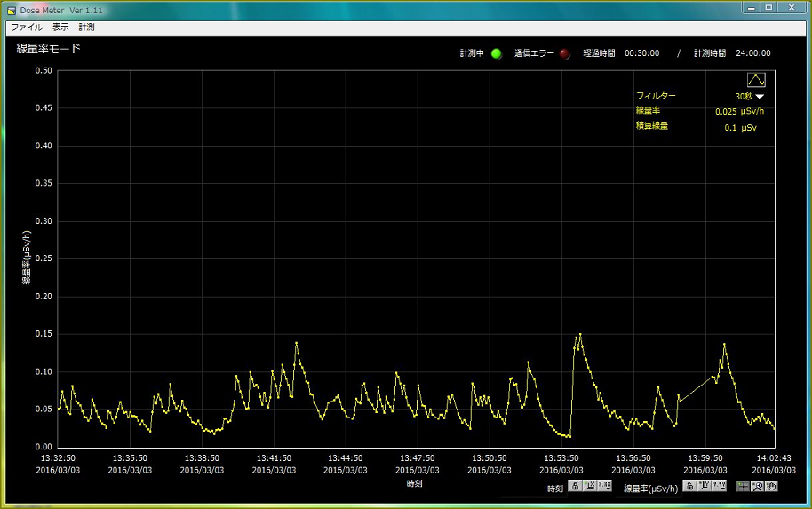The image size is (812, 509).
Task: Click the dose rate axis scale fit icon
Action: [704, 486]
